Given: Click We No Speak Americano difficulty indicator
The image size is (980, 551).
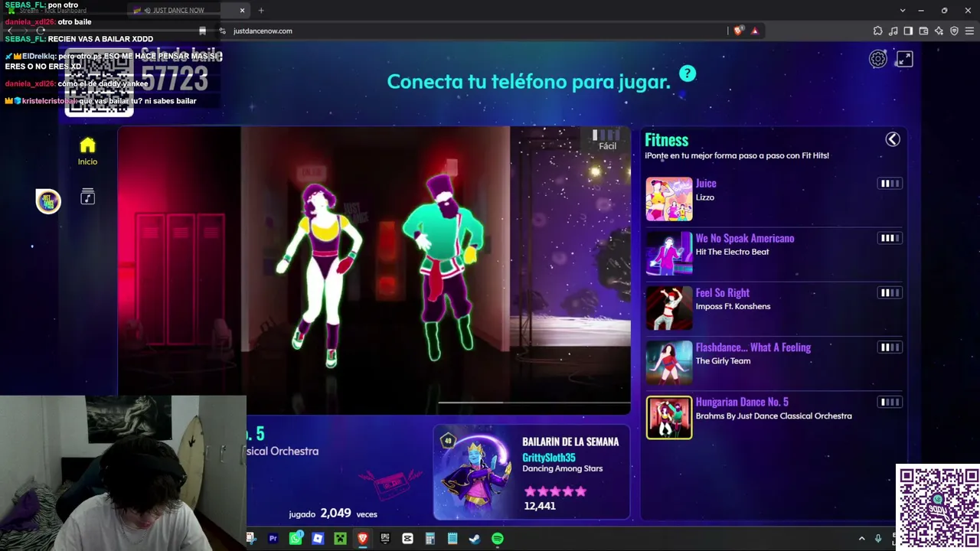Looking at the screenshot, I should click(890, 238).
